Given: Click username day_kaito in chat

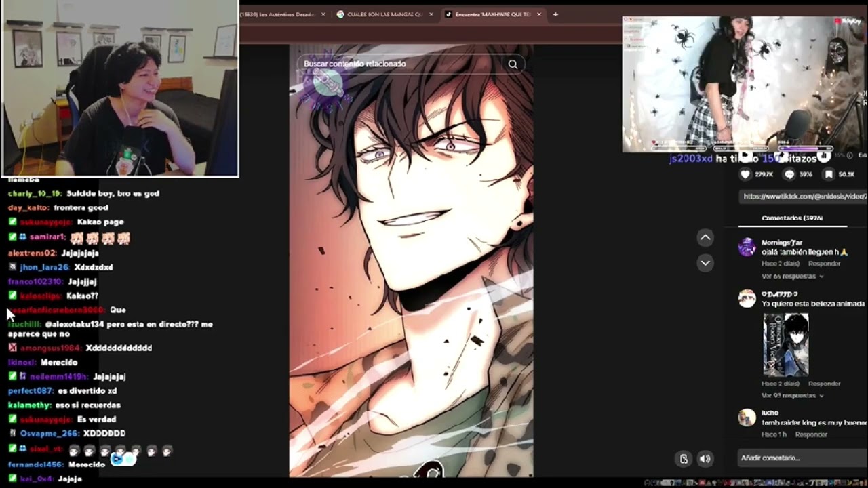Looking at the screenshot, I should point(28,207).
